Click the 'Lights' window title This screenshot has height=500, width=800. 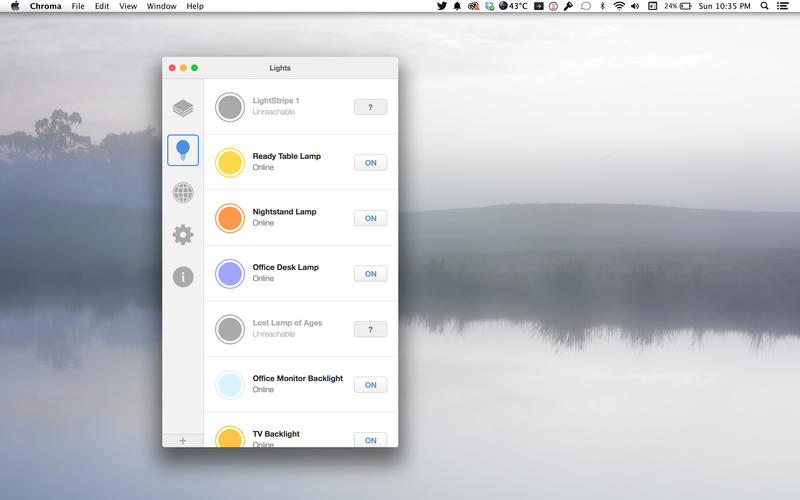pos(280,68)
